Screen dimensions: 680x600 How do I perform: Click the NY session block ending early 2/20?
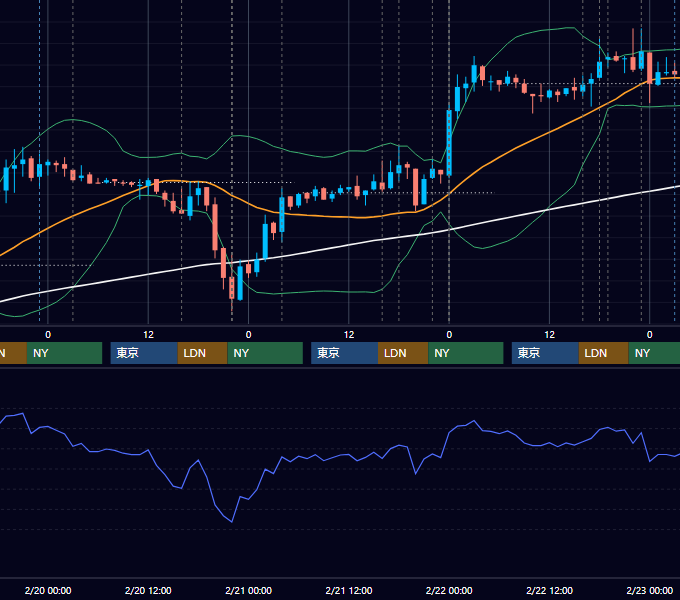64,353
